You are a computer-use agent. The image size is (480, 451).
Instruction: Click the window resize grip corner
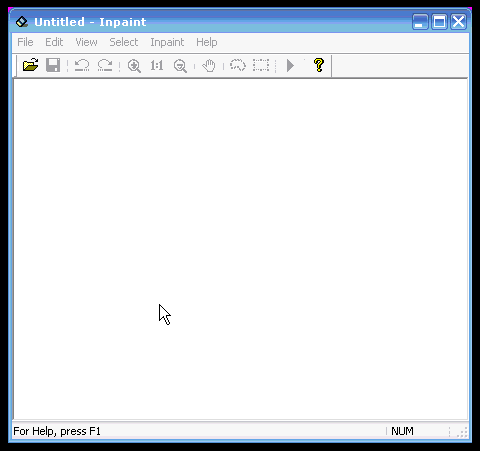coord(462,432)
